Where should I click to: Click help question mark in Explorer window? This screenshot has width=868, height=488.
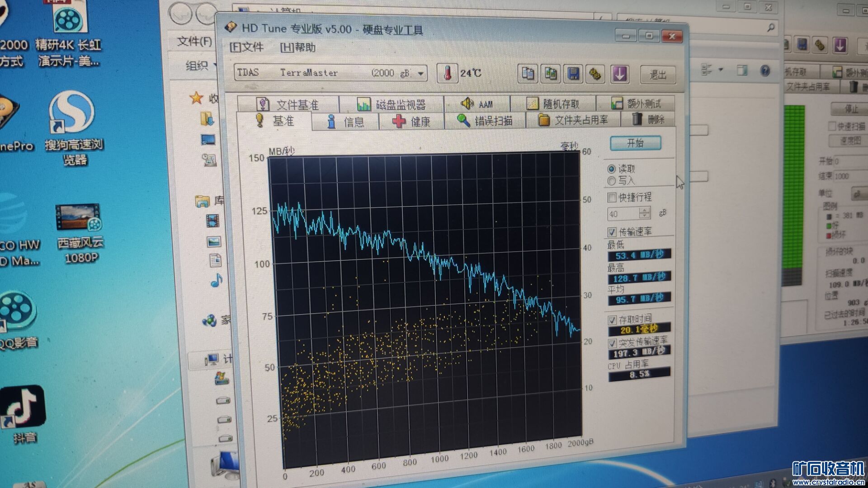765,71
